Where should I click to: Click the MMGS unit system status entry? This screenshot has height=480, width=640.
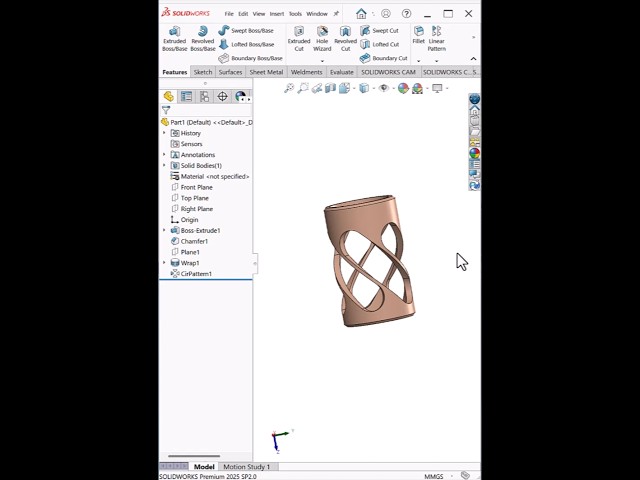[433, 476]
